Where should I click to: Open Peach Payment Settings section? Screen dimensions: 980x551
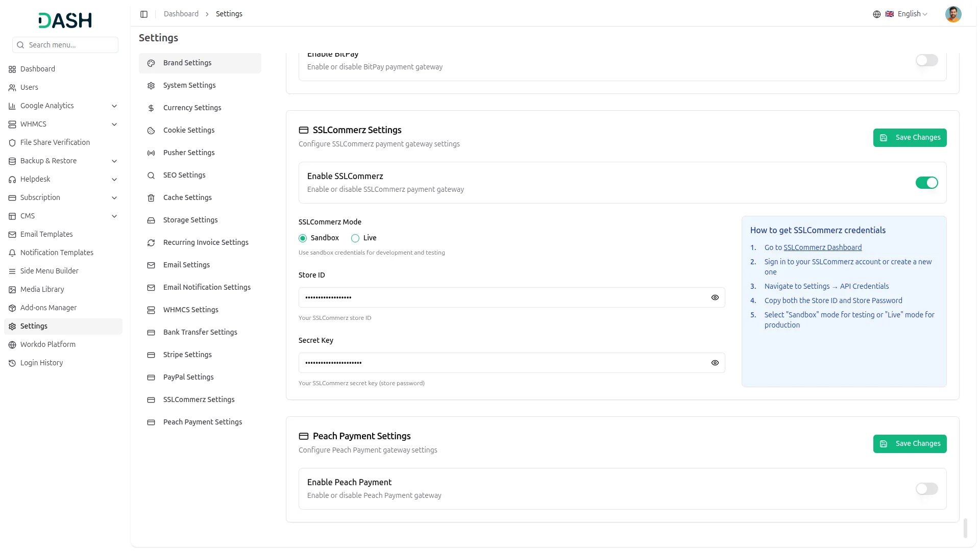200,422
